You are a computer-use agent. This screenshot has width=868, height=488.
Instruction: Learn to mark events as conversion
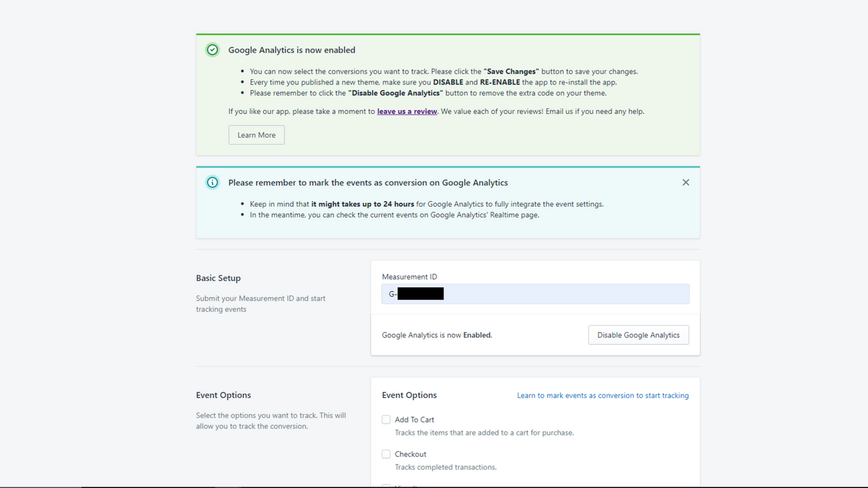pyautogui.click(x=602, y=395)
